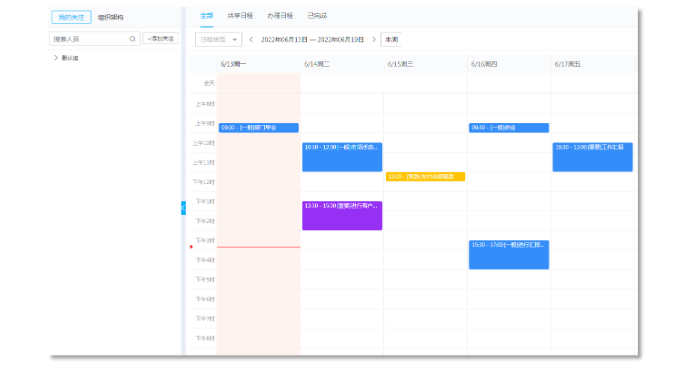Collapse the left sidebar using blue handle
Image resolution: width=684 pixels, height=372 pixels.
(x=183, y=208)
